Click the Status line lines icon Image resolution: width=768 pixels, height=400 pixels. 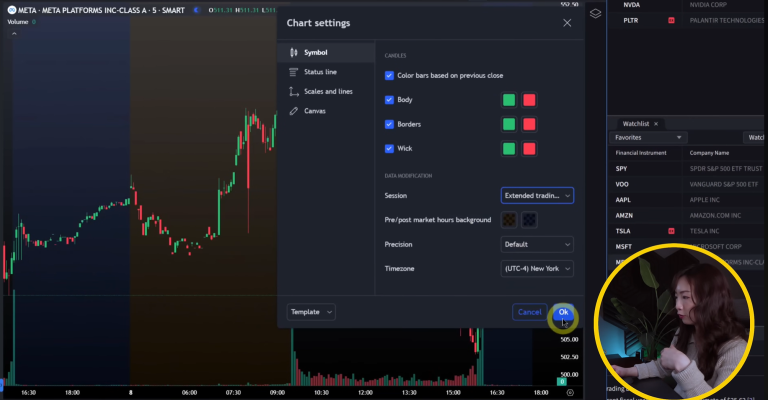(293, 72)
